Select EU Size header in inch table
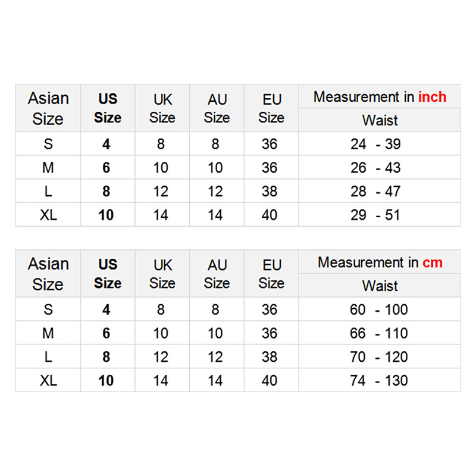This screenshot has height=476, width=476. (271, 108)
